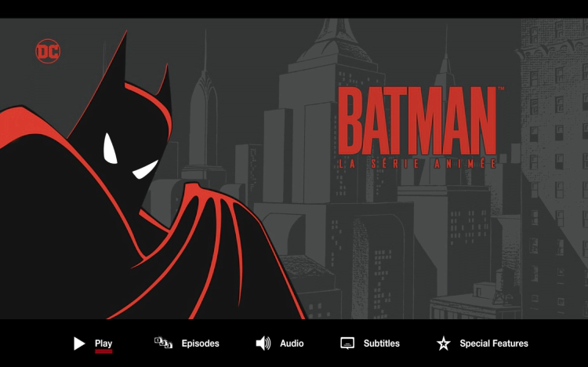Click the Special Features star icon

coord(444,343)
